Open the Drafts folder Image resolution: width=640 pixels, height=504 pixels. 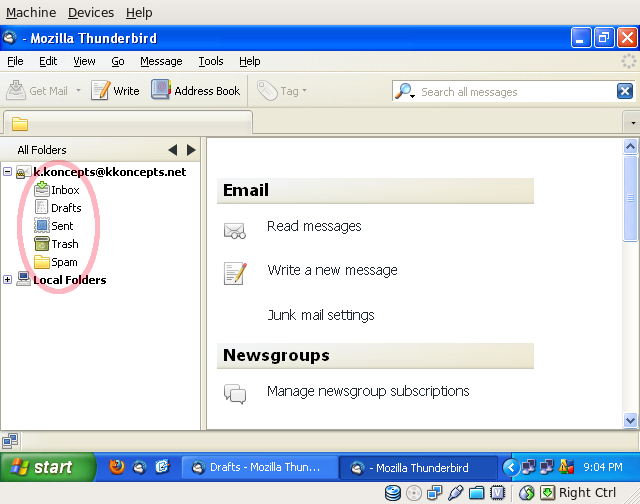[66, 208]
